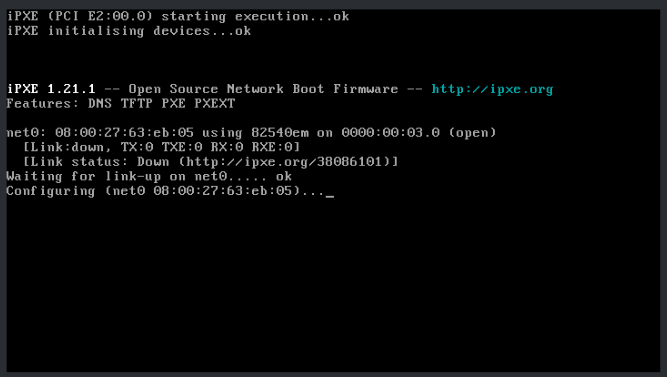
Task: Click the (open) state label
Action: [x=473, y=133]
